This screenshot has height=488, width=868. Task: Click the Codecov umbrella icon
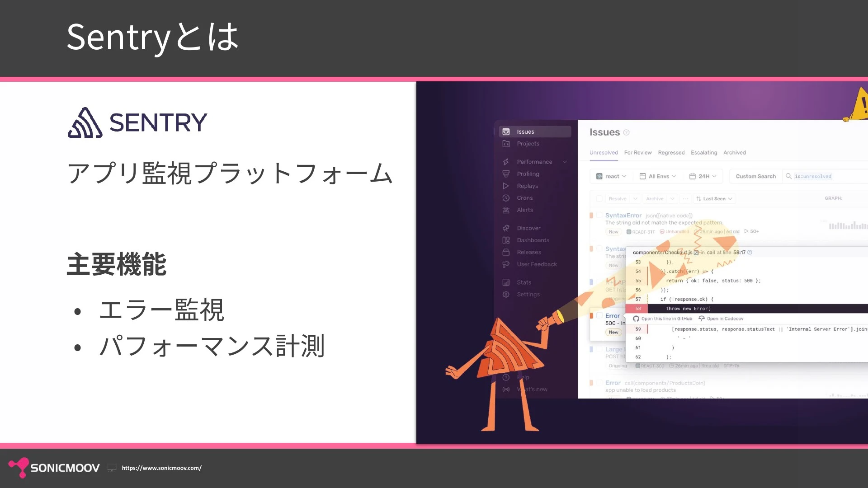pyautogui.click(x=702, y=319)
